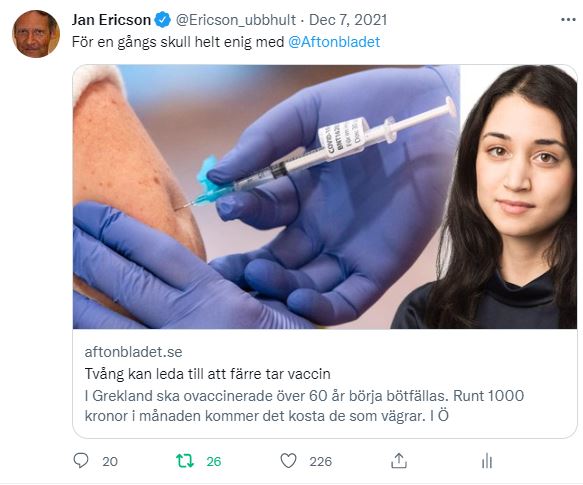This screenshot has width=583, height=485.
Task: Click the woman's portrait in card
Action: (x=518, y=197)
